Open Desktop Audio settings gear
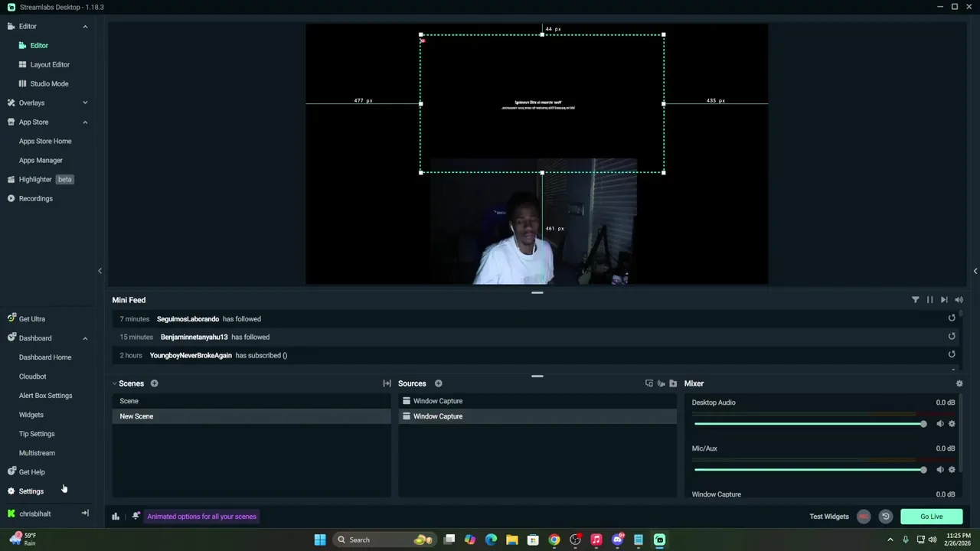Viewport: 980px width, 551px height. pos(952,424)
